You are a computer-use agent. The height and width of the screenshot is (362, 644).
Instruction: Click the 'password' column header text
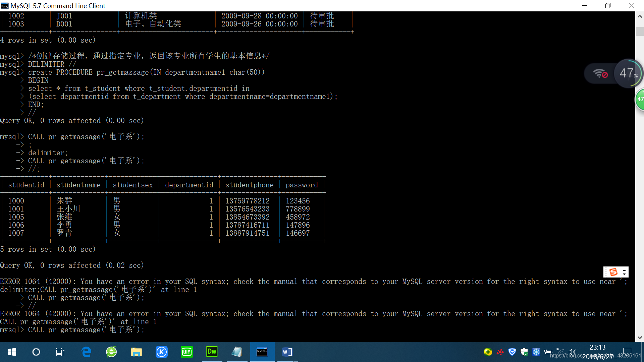click(x=302, y=185)
